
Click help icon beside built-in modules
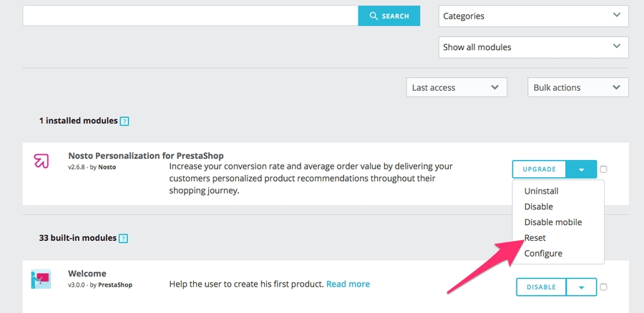[x=124, y=239]
